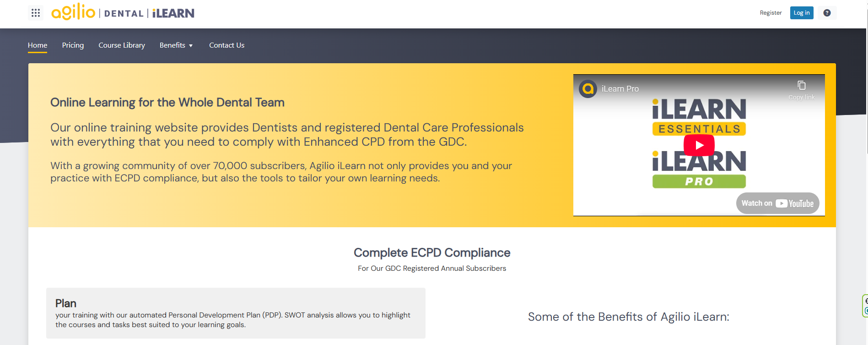Click the Benefits dropdown arrow
The height and width of the screenshot is (345, 868).
click(191, 46)
